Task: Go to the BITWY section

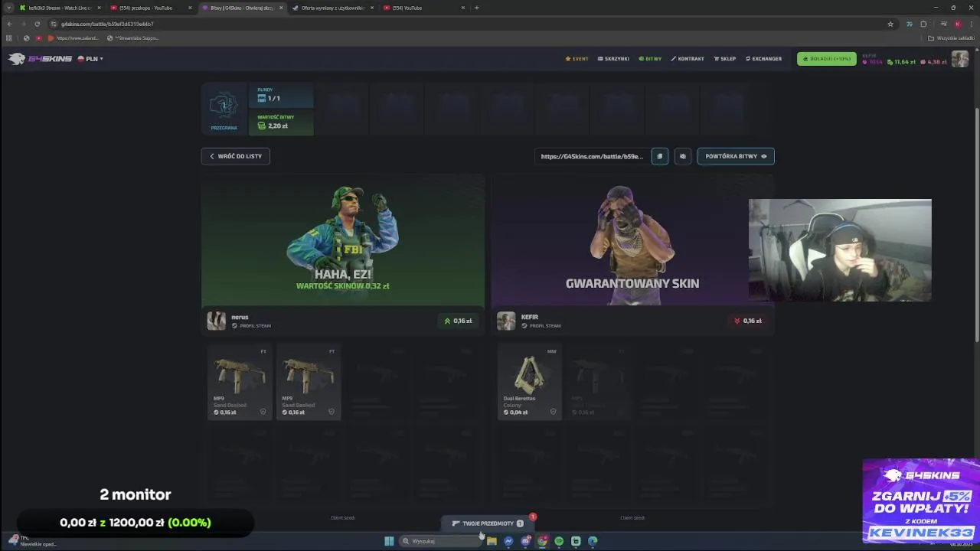Action: pos(650,59)
